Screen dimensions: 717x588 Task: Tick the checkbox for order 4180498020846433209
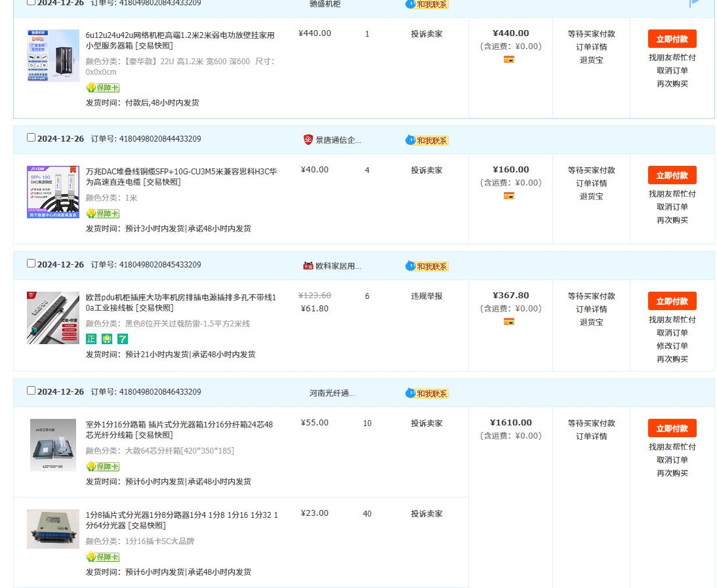pos(31,391)
